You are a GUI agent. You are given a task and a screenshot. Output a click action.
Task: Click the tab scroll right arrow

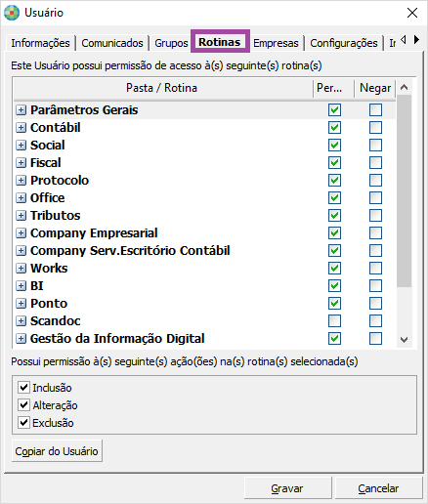click(x=416, y=40)
